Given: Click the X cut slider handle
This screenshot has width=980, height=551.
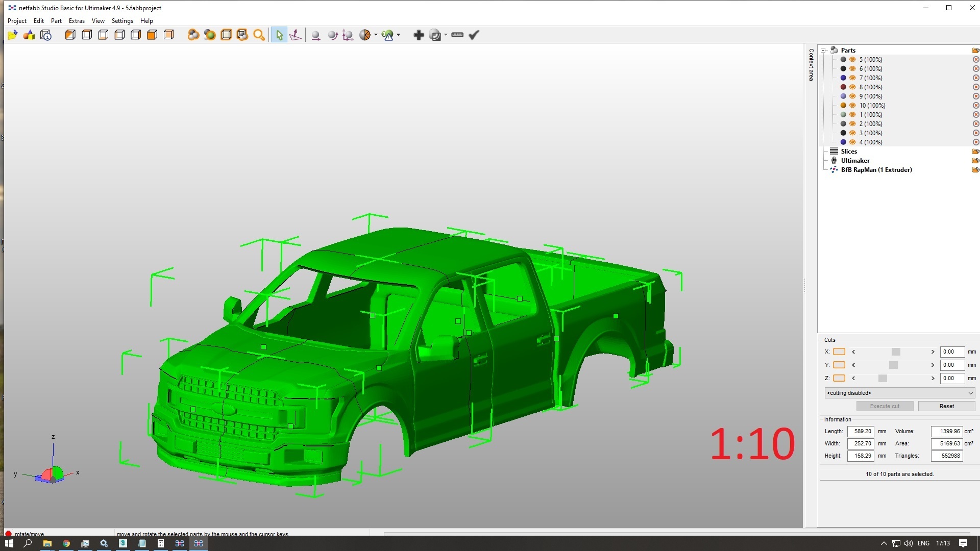Looking at the screenshot, I should pyautogui.click(x=896, y=352).
